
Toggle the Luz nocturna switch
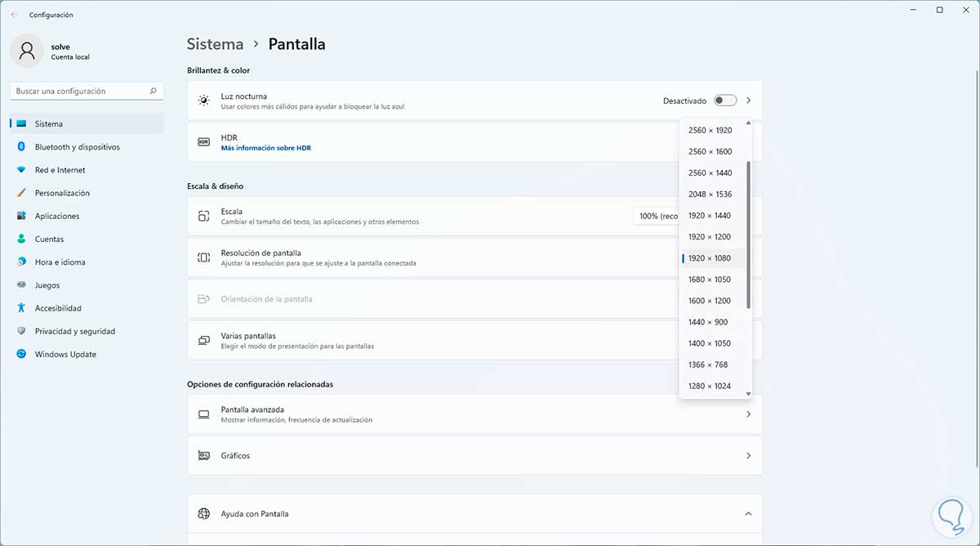pos(724,101)
